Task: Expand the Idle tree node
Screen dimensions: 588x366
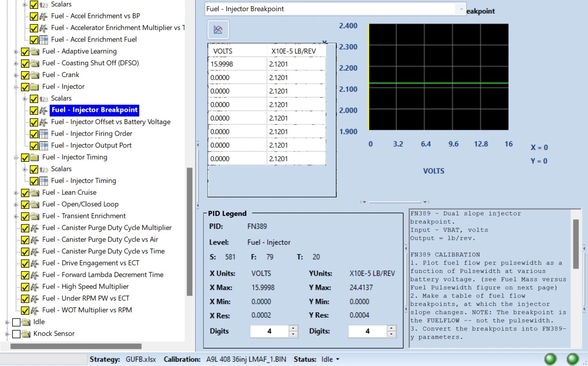Action: (x=8, y=322)
